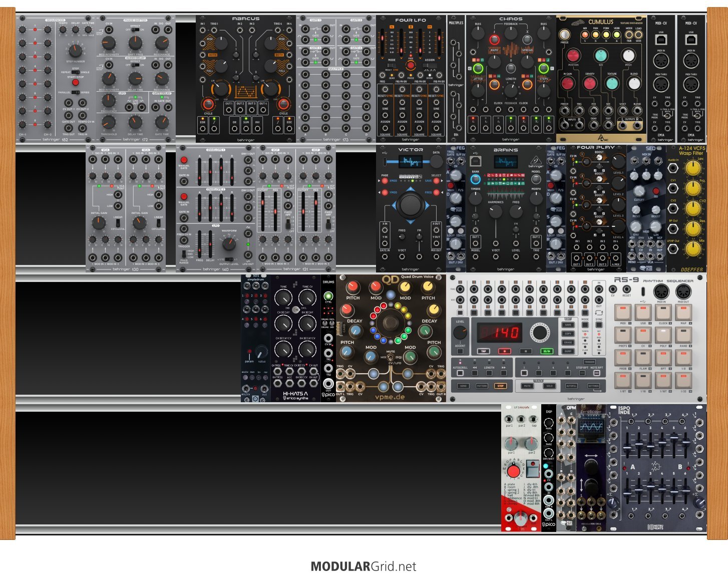728x577 pixels.
Task: Click the STEP NUMBER knob on Sequencer 182
Action: tap(75, 50)
